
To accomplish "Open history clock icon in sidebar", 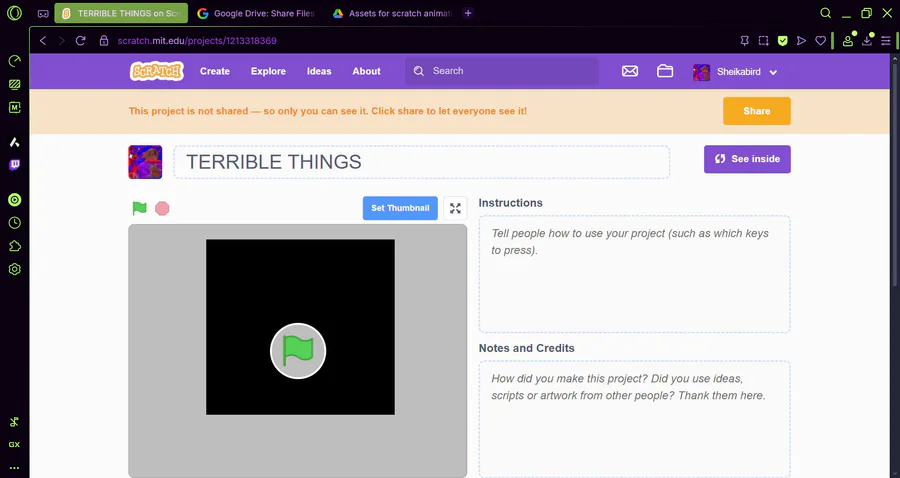I will pyautogui.click(x=14, y=223).
